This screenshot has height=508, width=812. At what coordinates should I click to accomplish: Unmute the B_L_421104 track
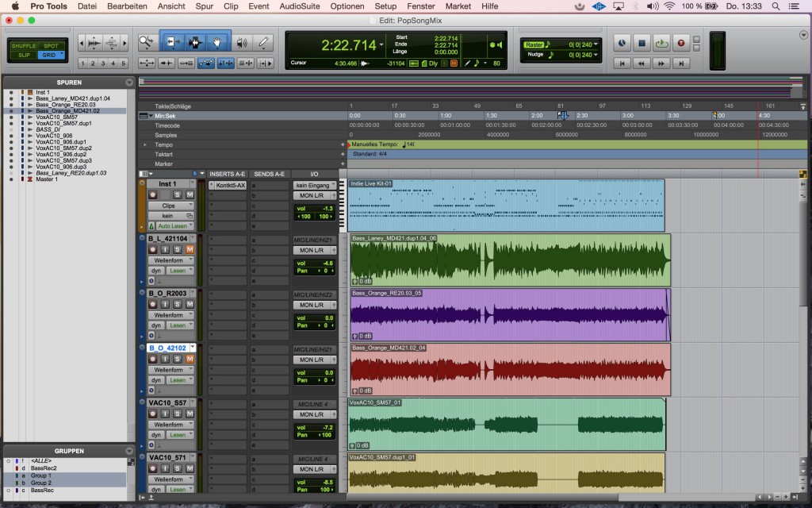coord(190,249)
